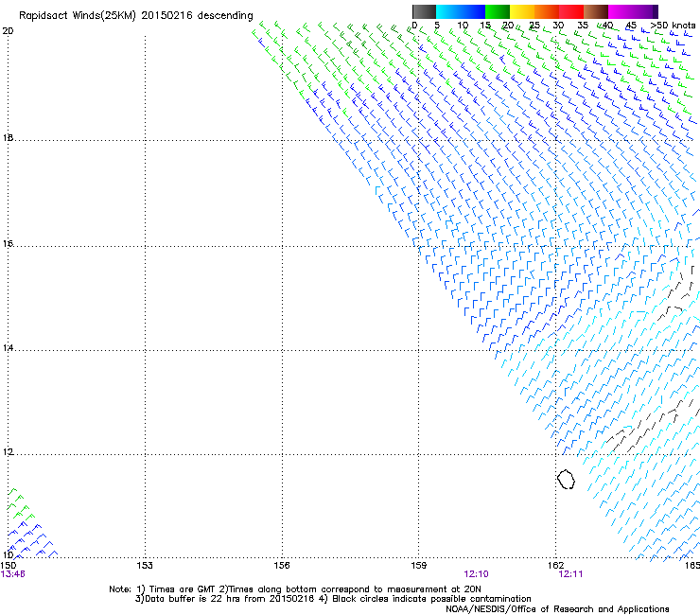Click the latitude label 20

[x=8, y=31]
